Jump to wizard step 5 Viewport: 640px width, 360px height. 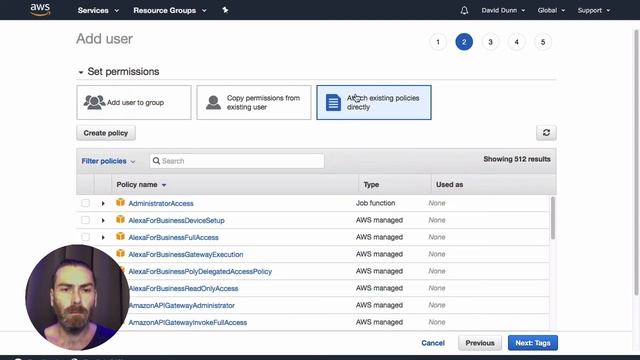(x=542, y=42)
